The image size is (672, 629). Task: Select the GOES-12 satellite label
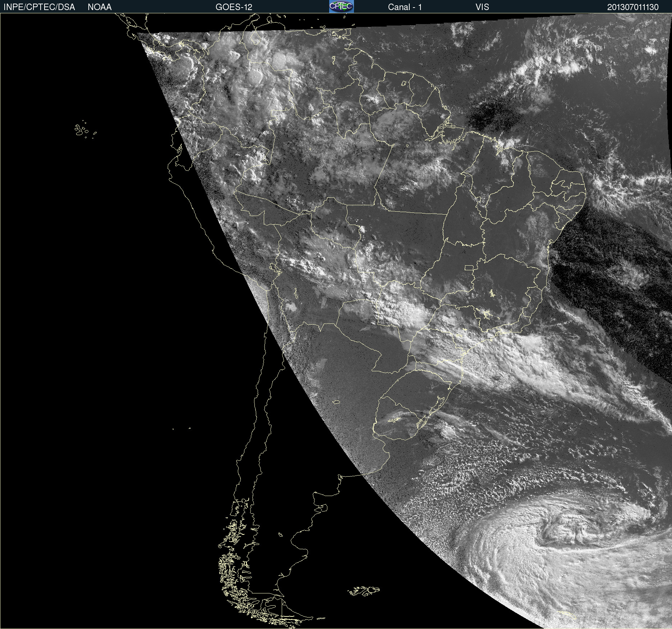pos(234,7)
